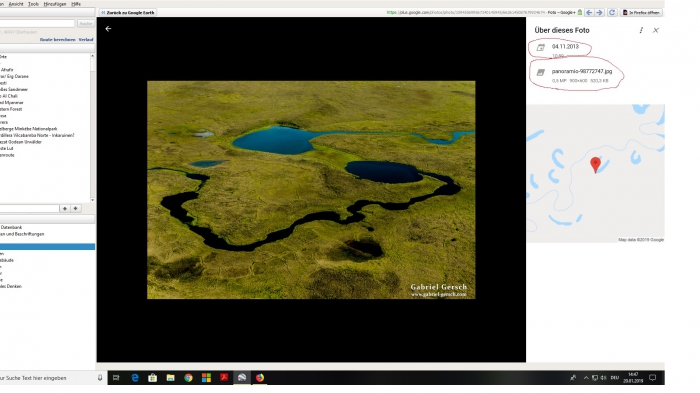
Task: Click the image file icon beside filename
Action: pos(541,72)
